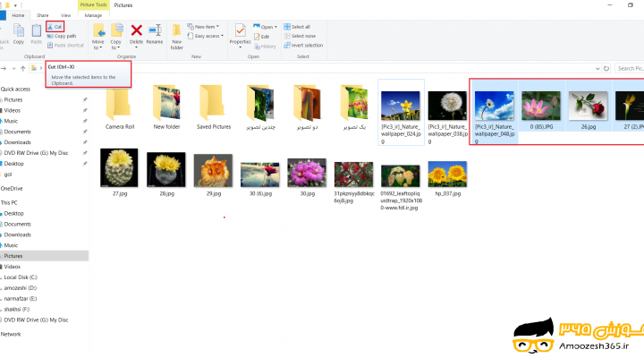Open the Copy to command
The width and height of the screenshot is (644, 358).
pyautogui.click(x=115, y=36)
